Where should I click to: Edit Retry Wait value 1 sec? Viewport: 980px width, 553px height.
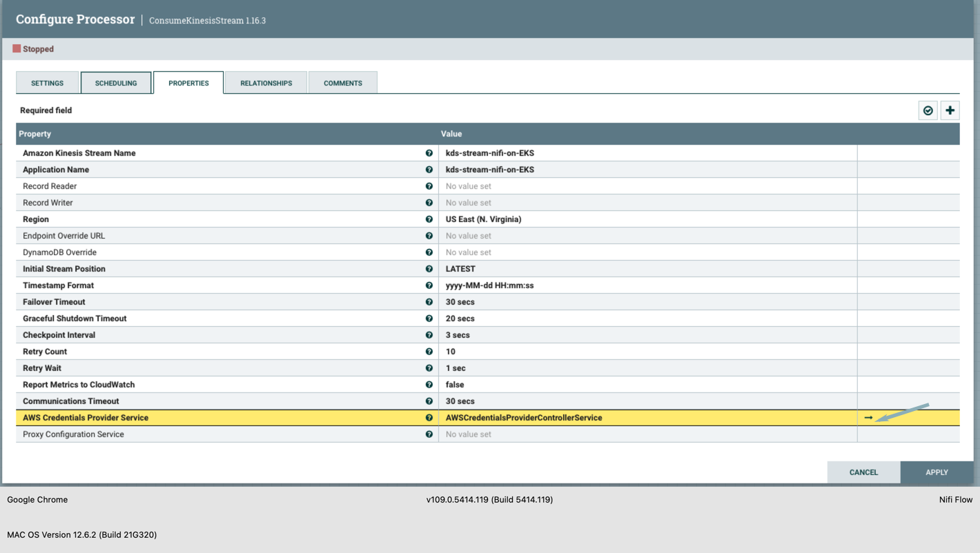click(x=648, y=368)
